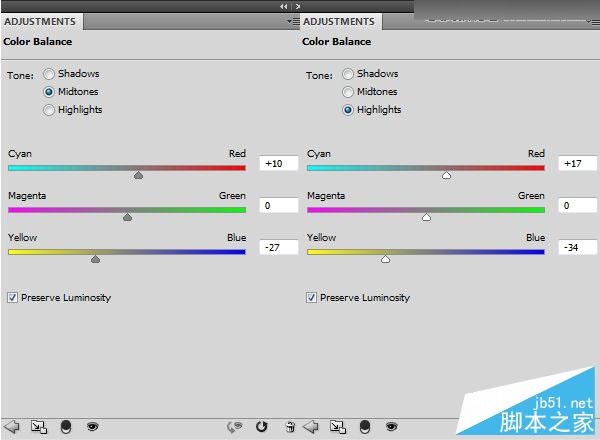The width and height of the screenshot is (600, 440).
Task: Click right panel's expanded view icon
Action: pyautogui.click(x=338, y=427)
